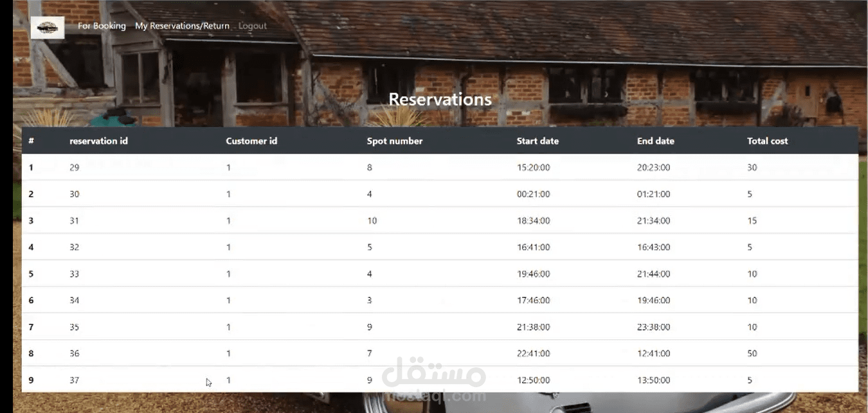Click spot number 7 in reservation 36's row
The image size is (868, 413).
pos(370,354)
